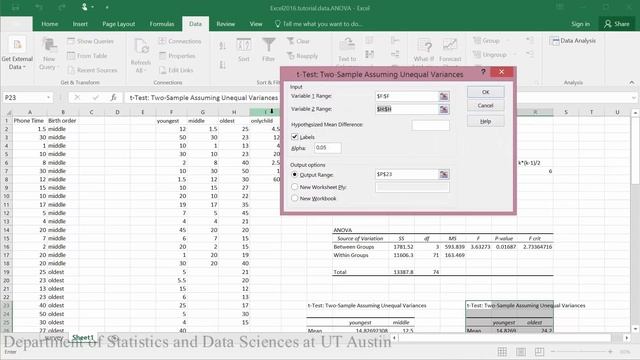Click the Ungroup outline button
The image size is (640, 360).
coord(490,54)
